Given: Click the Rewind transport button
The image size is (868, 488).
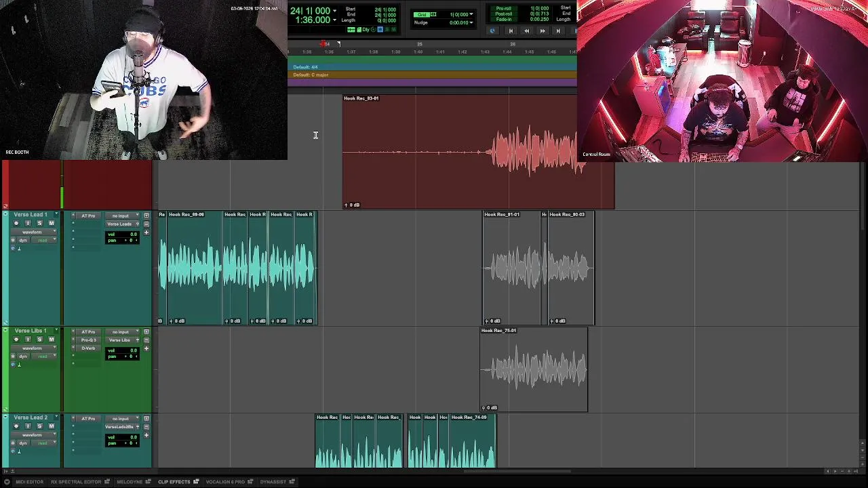Looking at the screenshot, I should tap(526, 30).
